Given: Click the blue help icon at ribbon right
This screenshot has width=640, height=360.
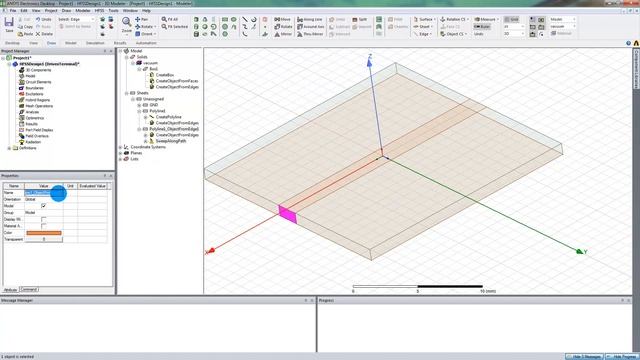Looking at the screenshot, I should tap(628, 43).
